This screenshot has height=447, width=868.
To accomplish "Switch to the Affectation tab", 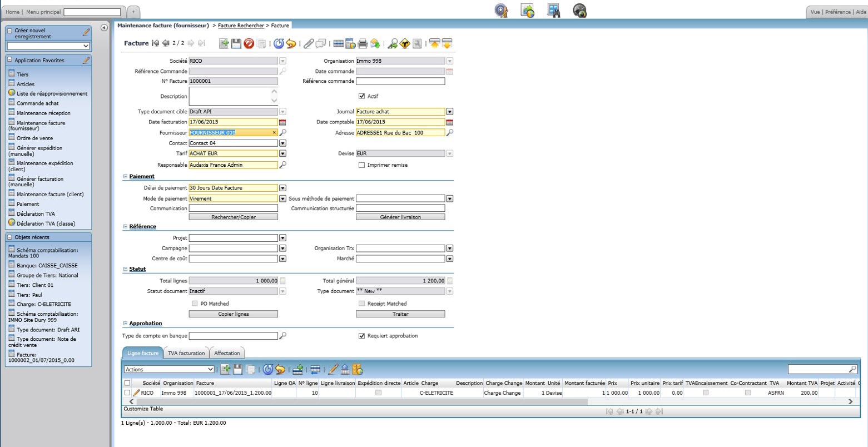I will [x=227, y=353].
